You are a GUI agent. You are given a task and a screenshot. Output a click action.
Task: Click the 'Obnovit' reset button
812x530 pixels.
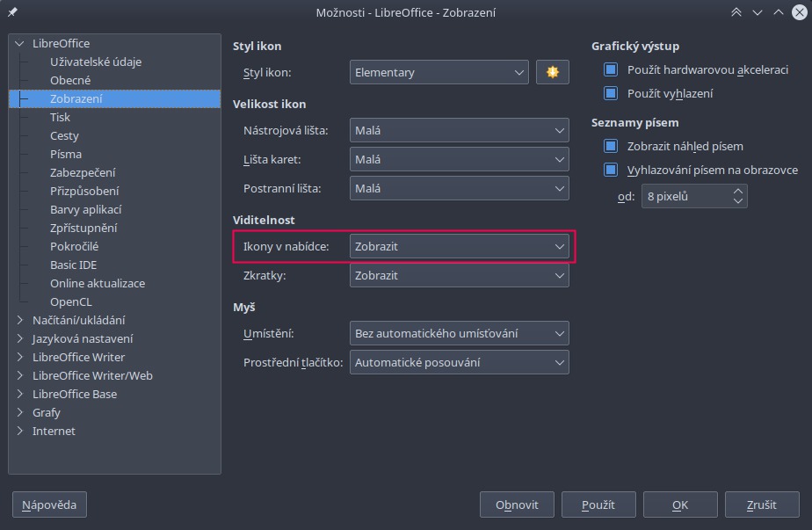(x=517, y=505)
